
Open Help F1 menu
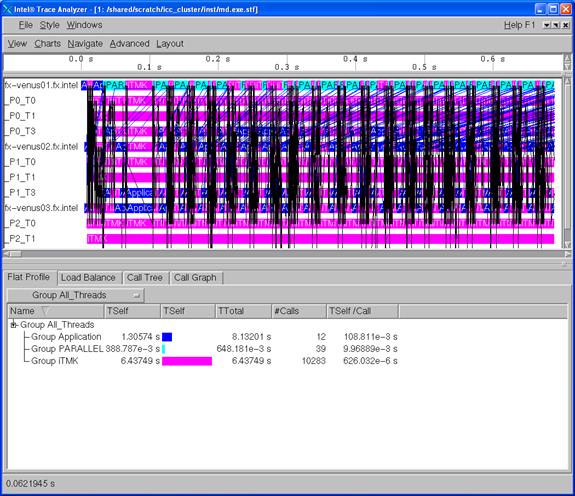pos(519,25)
